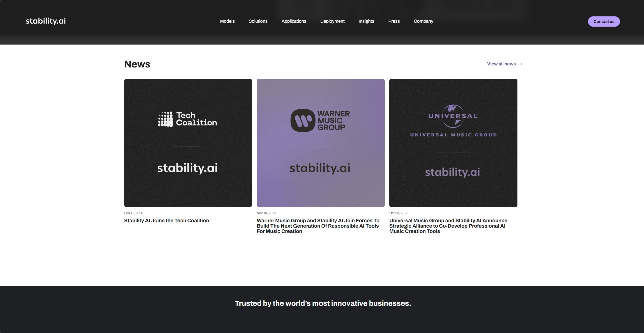
Task: Click the arrow next to View all news
Action: coord(520,64)
